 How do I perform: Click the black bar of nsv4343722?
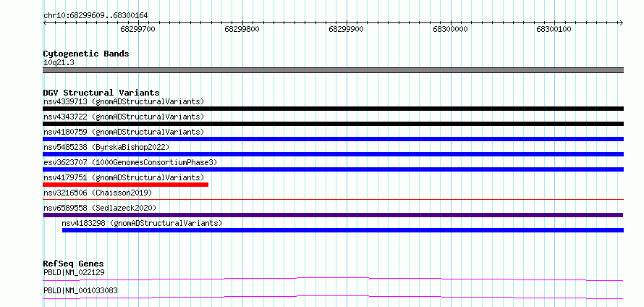tap(334, 124)
